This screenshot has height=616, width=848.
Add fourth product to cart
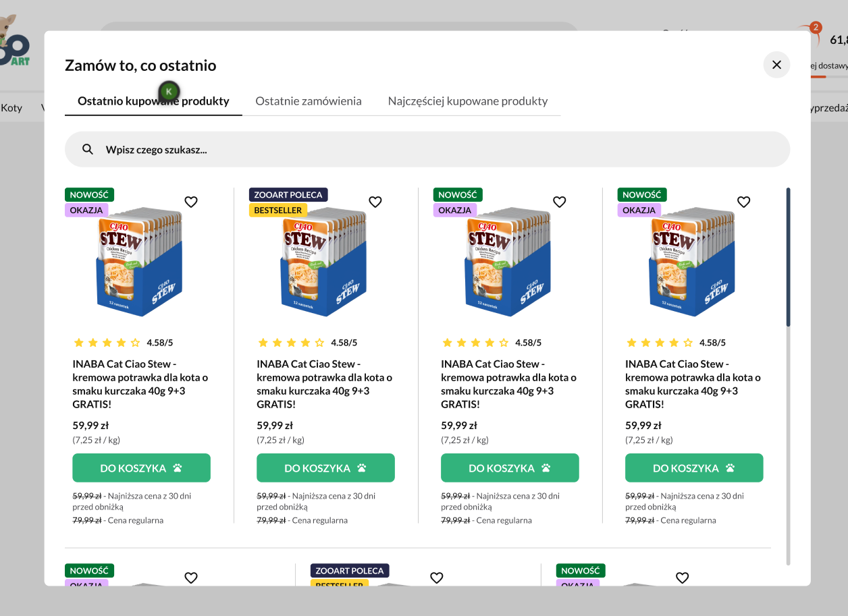694,468
